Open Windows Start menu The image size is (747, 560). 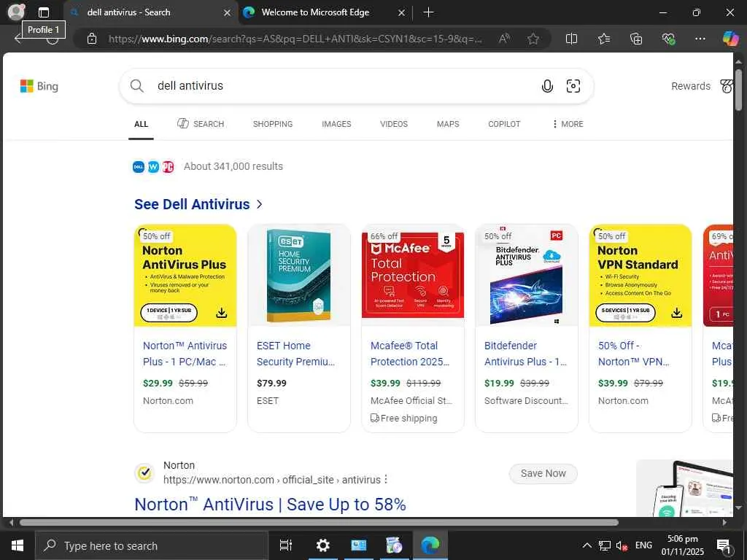pyautogui.click(x=18, y=545)
